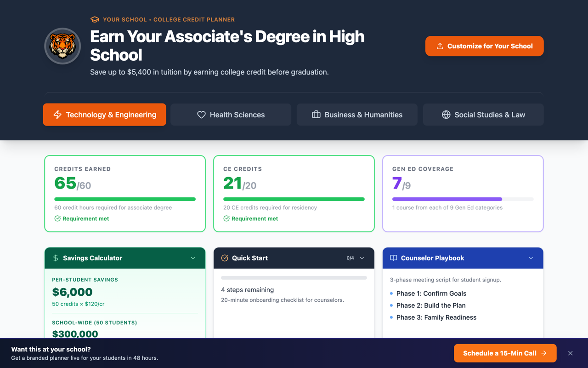Viewport: 588px width, 368px height.
Task: Click 'Want this at your school?' banner text
Action: (51, 349)
